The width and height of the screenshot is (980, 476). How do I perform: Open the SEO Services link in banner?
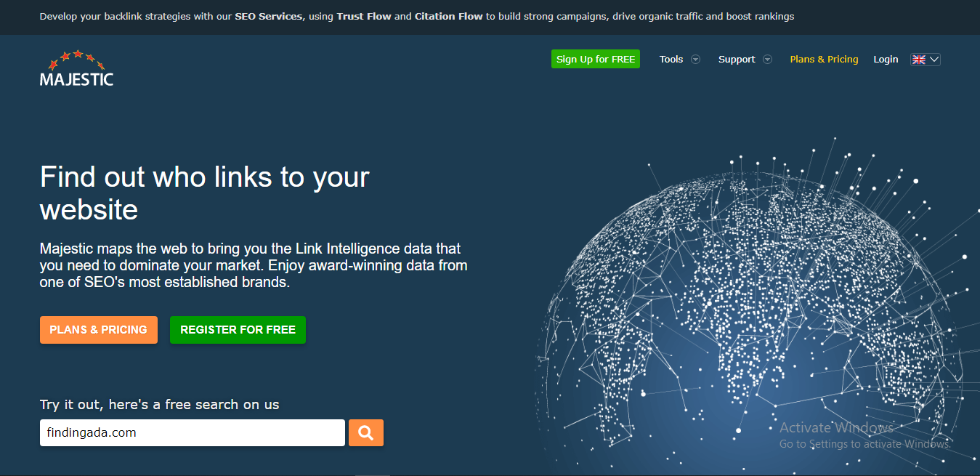coord(269,16)
